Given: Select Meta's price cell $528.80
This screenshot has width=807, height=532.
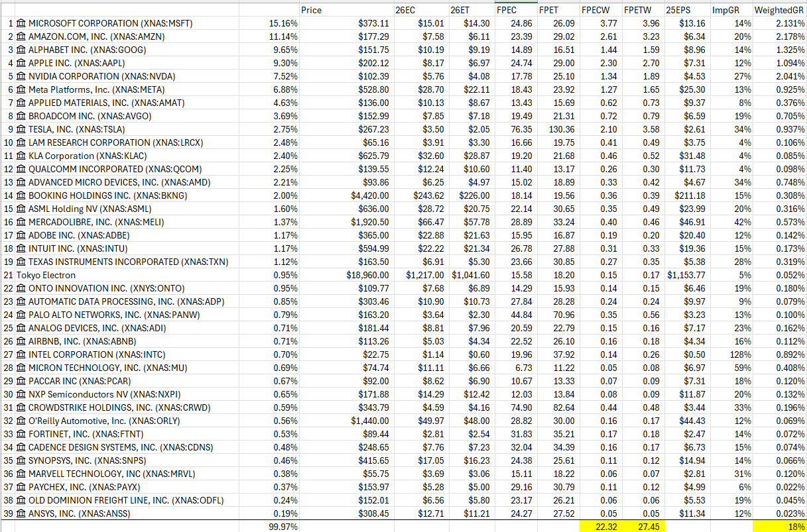Looking at the screenshot, I should [345, 89].
